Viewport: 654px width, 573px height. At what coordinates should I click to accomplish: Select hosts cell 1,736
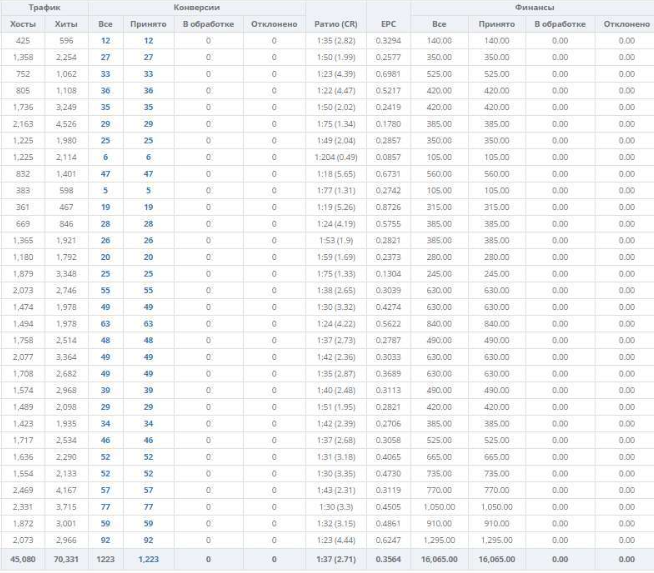click(x=23, y=107)
